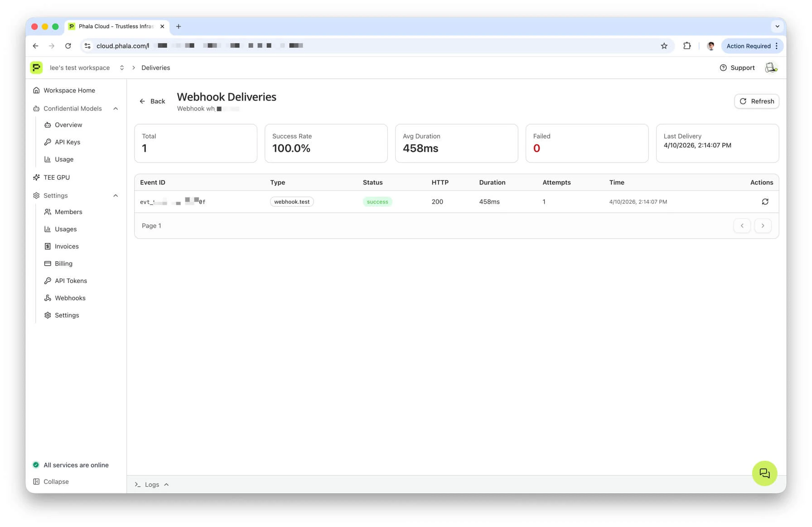The width and height of the screenshot is (812, 527).
Task: Open the Webhooks section
Action: (x=70, y=298)
